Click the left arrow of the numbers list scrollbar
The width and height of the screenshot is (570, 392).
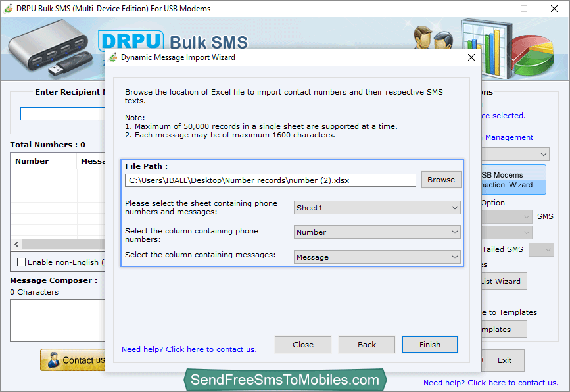click(x=16, y=244)
